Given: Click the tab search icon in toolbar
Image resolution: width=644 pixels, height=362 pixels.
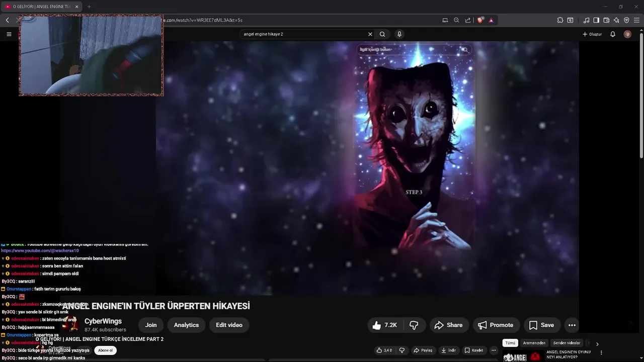Looking at the screenshot, I should click(x=570, y=20).
